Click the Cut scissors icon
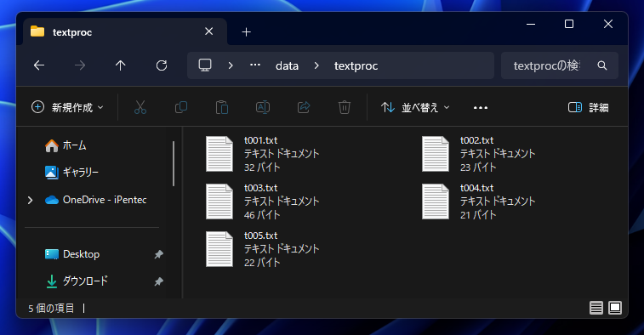This screenshot has width=644, height=335. coord(140,108)
